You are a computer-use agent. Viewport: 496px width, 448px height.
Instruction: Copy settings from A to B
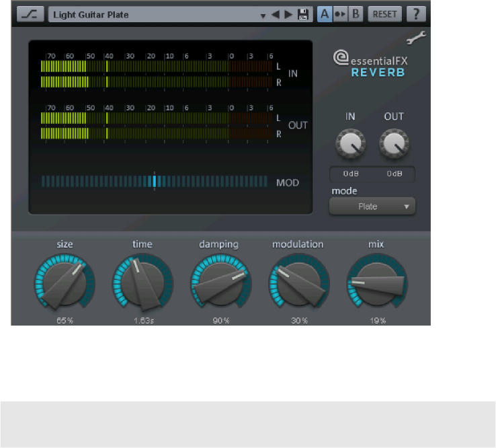coord(340,14)
